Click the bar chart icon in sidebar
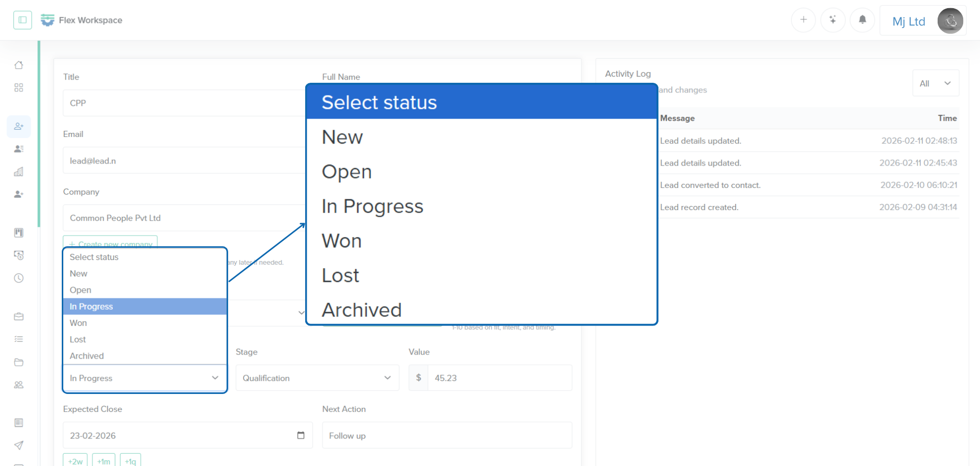 19,172
